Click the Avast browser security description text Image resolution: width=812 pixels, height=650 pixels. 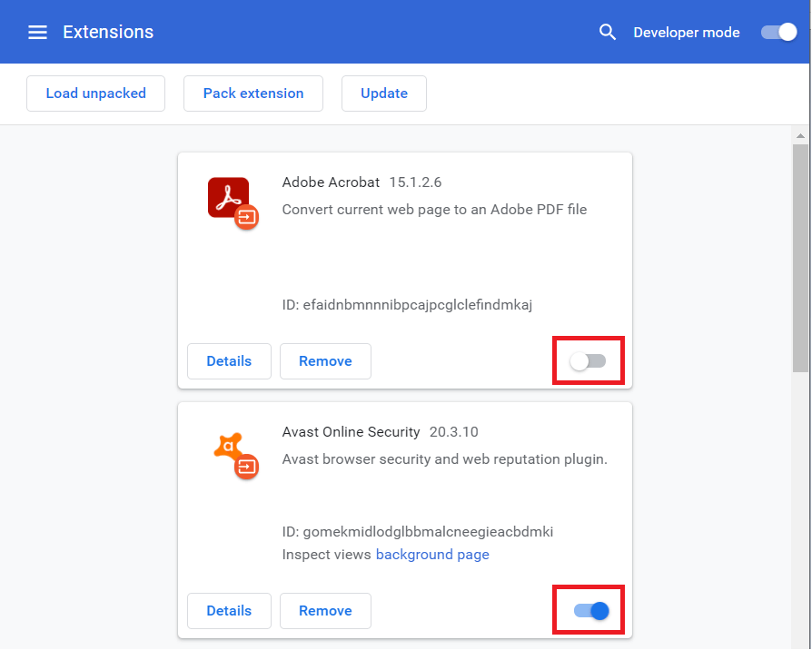pyautogui.click(x=445, y=459)
